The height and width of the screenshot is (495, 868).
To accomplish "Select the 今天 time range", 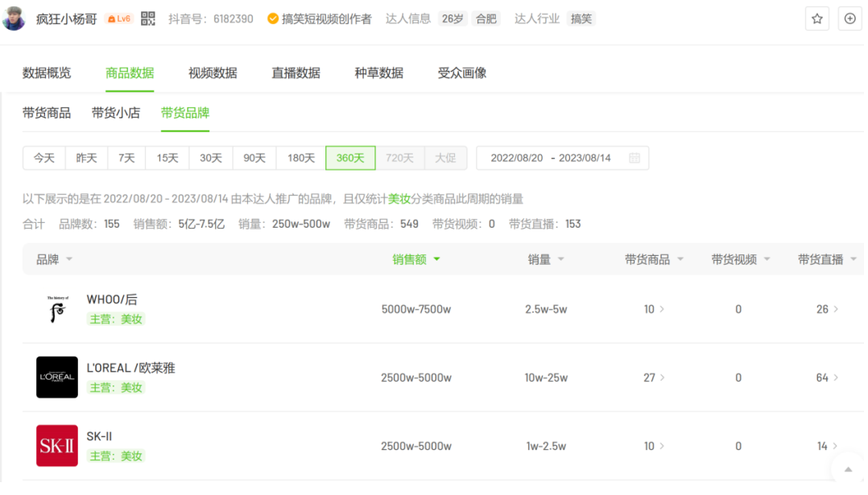I will click(x=44, y=159).
